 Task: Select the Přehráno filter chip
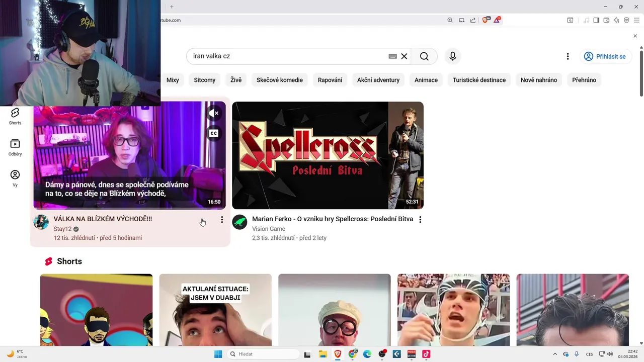click(584, 80)
